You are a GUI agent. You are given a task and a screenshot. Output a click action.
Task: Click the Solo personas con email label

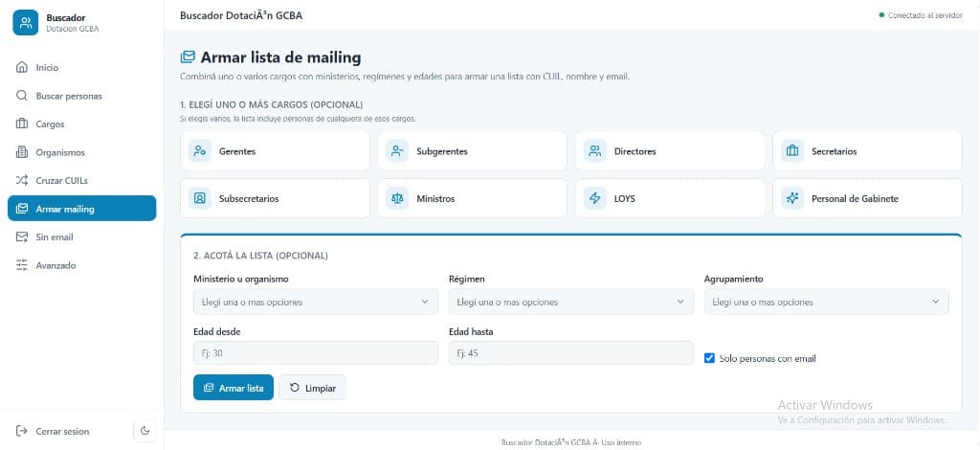pyautogui.click(x=768, y=359)
